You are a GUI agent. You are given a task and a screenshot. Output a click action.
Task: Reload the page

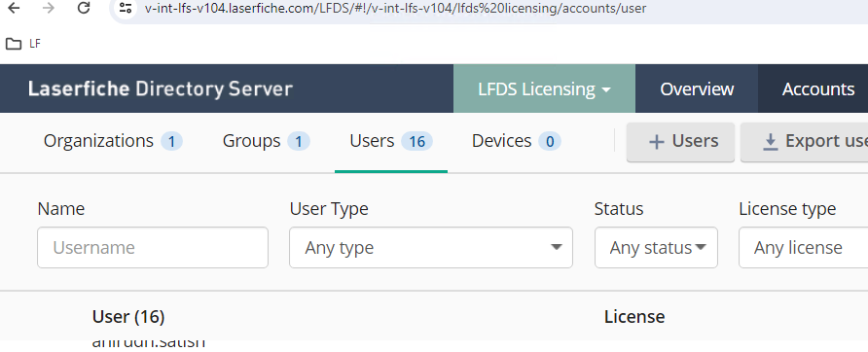pyautogui.click(x=84, y=9)
